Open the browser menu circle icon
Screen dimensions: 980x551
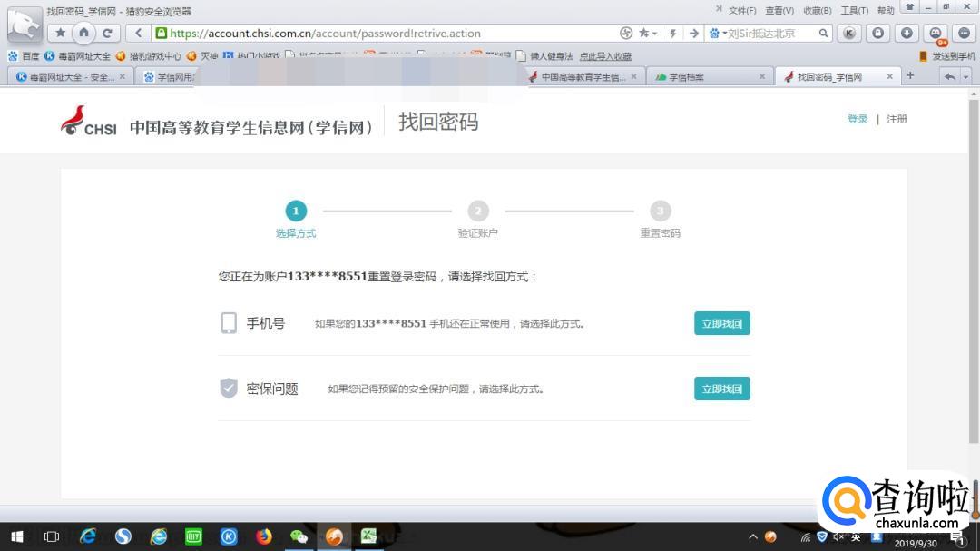click(964, 34)
